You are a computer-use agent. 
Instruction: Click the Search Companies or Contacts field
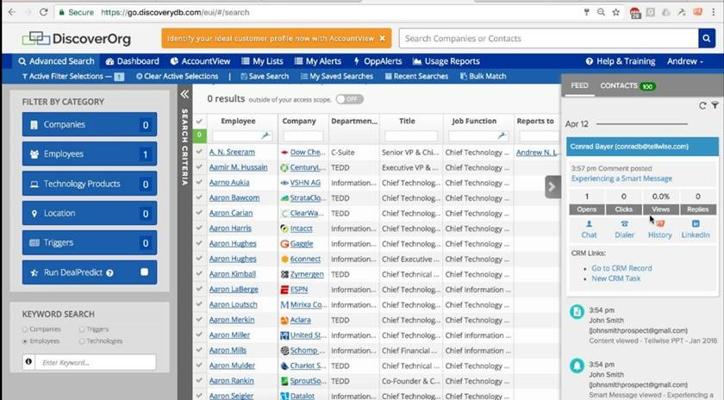click(x=549, y=38)
